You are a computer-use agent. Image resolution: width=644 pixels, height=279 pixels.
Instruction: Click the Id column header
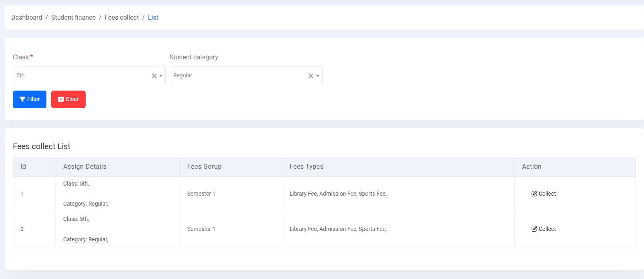pos(23,167)
